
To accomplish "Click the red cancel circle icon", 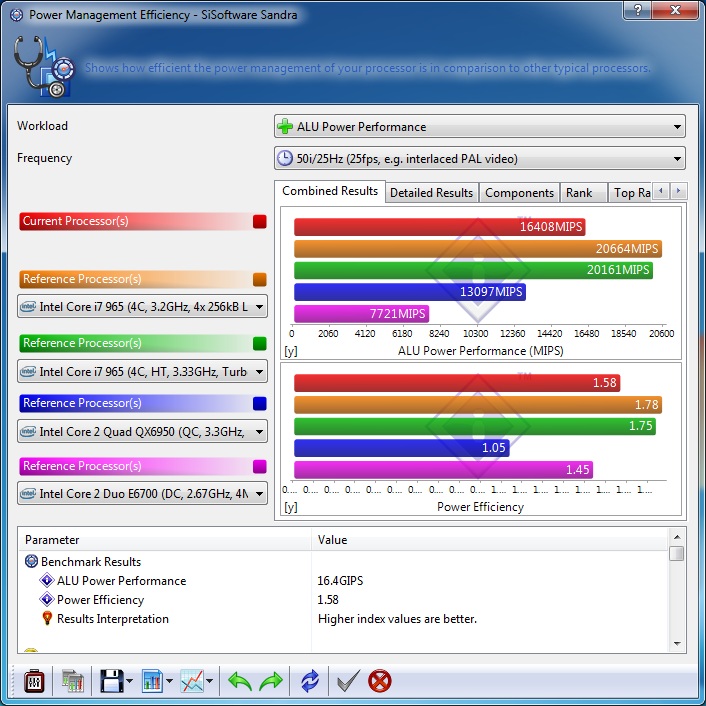I will [x=380, y=681].
